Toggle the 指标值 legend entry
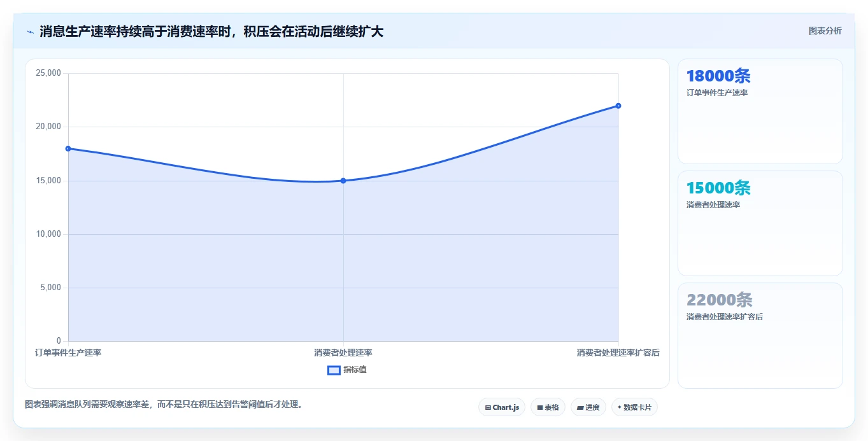 click(347, 370)
